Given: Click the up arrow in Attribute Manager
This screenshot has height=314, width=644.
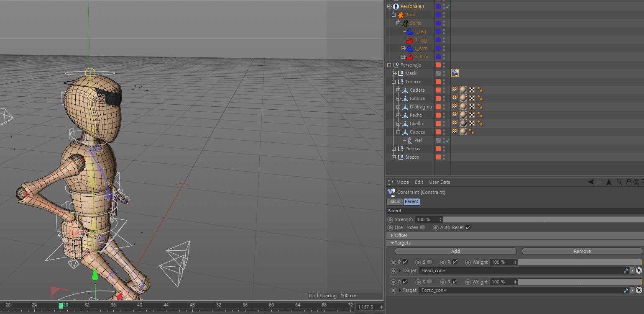Looking at the screenshot, I should (609, 182).
